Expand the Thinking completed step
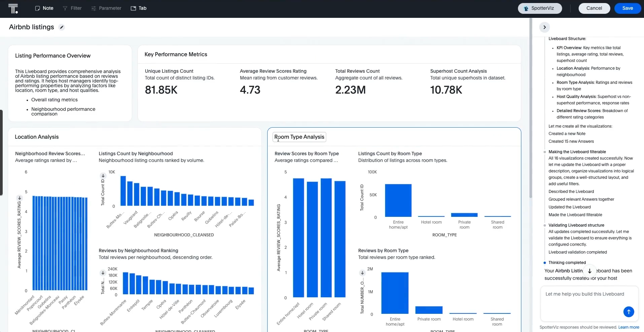 click(567, 263)
